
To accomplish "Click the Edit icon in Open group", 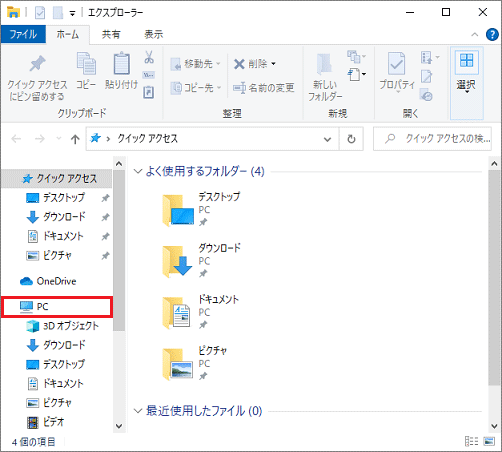I will point(426,76).
